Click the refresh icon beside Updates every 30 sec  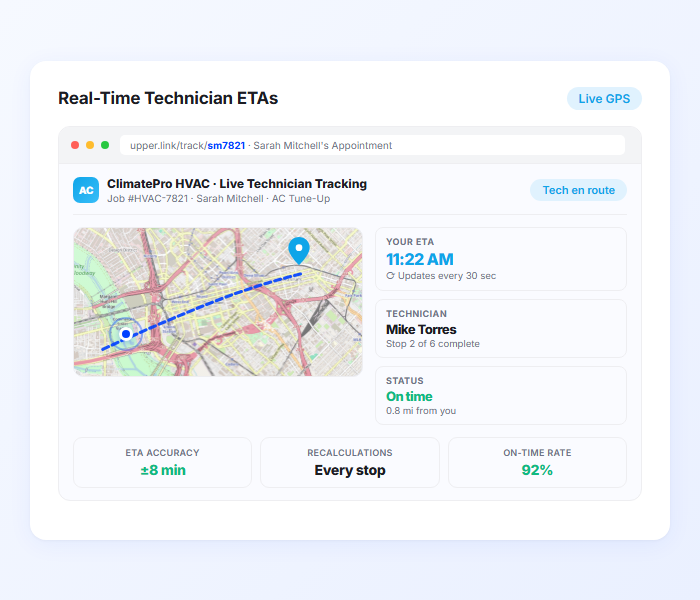coord(390,276)
